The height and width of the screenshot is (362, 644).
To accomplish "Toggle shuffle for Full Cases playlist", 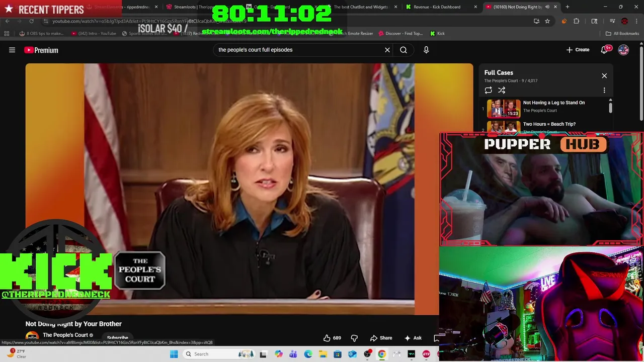I will coord(502,90).
